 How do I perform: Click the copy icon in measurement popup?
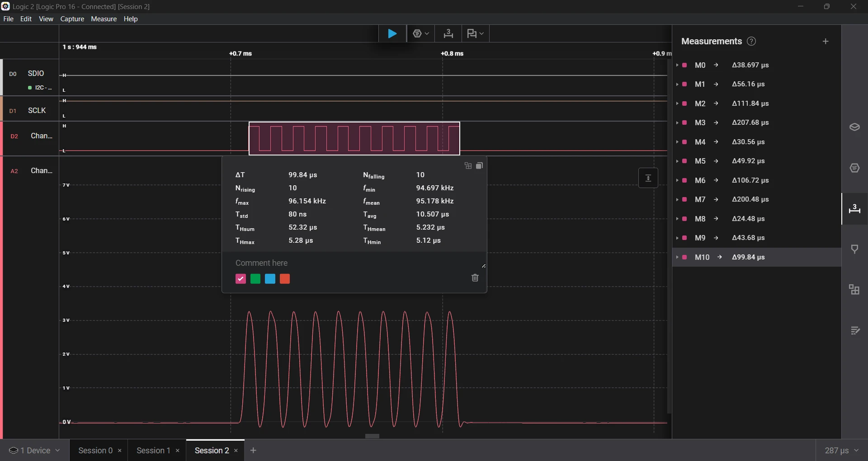480,166
